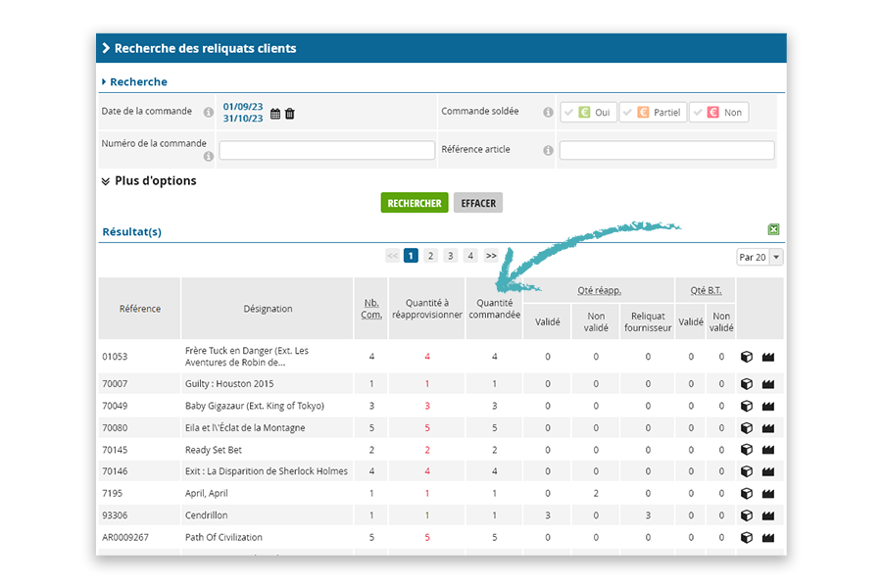The image size is (882, 588).
Task: Toggle Commande soldée Partiel filter
Action: (653, 112)
